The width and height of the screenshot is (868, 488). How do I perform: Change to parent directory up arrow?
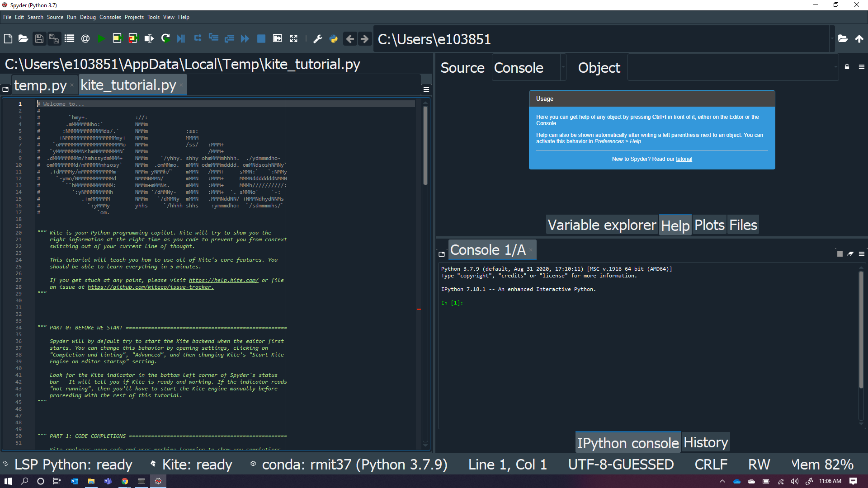859,39
